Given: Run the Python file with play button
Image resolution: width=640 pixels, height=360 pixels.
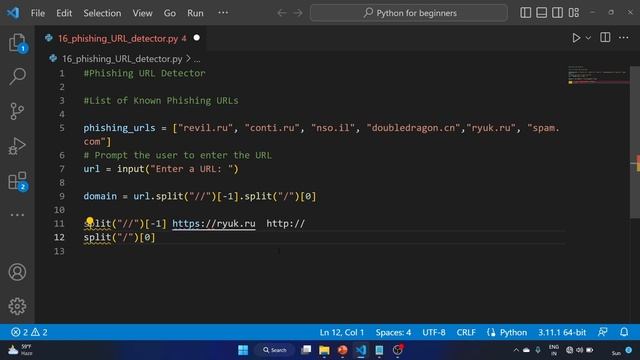Looking at the screenshot, I should pyautogui.click(x=576, y=38).
